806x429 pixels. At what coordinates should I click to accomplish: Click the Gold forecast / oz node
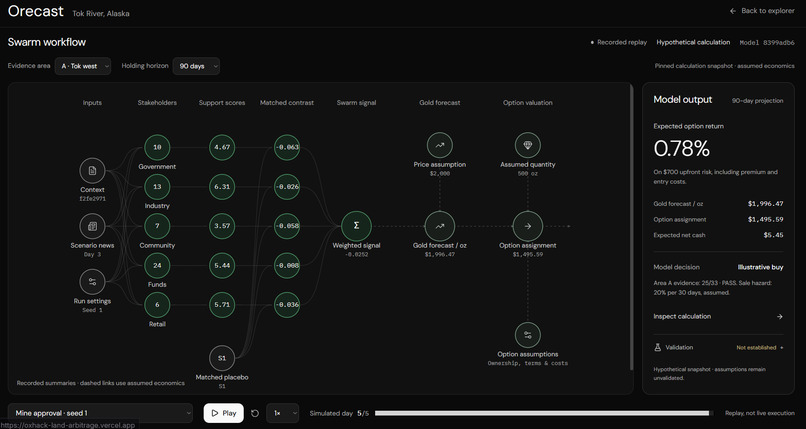[440, 227]
